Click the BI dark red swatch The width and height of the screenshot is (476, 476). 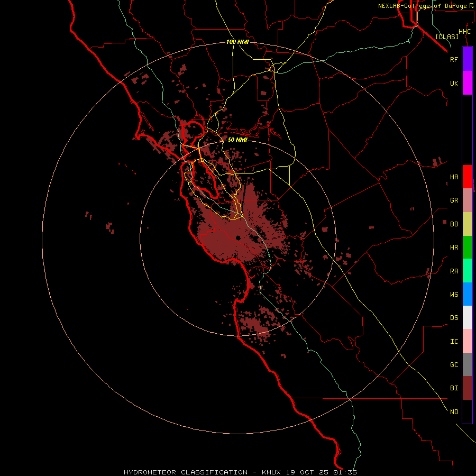(x=467, y=388)
